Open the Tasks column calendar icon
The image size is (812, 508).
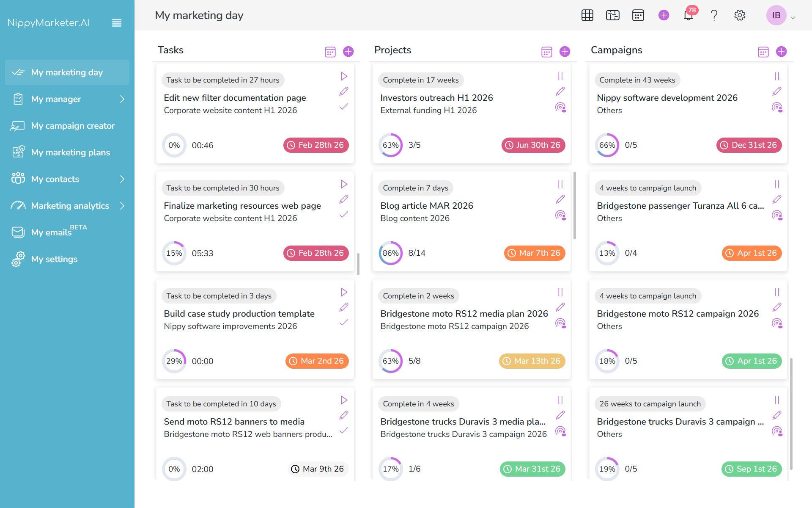[330, 52]
